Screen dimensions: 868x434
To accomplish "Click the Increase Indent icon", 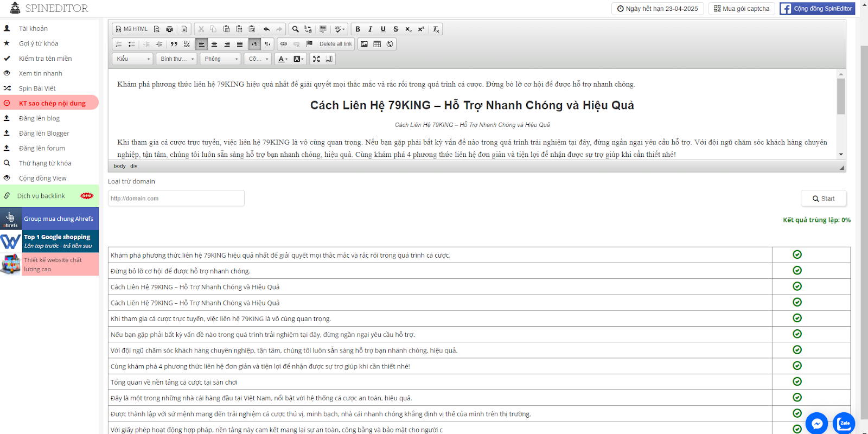I will pyautogui.click(x=159, y=44).
